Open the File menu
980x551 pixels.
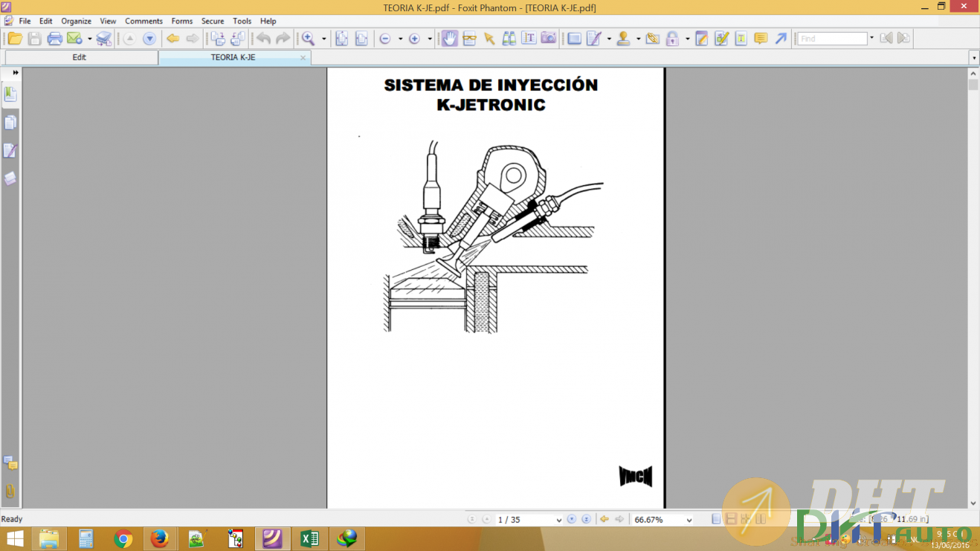point(25,21)
